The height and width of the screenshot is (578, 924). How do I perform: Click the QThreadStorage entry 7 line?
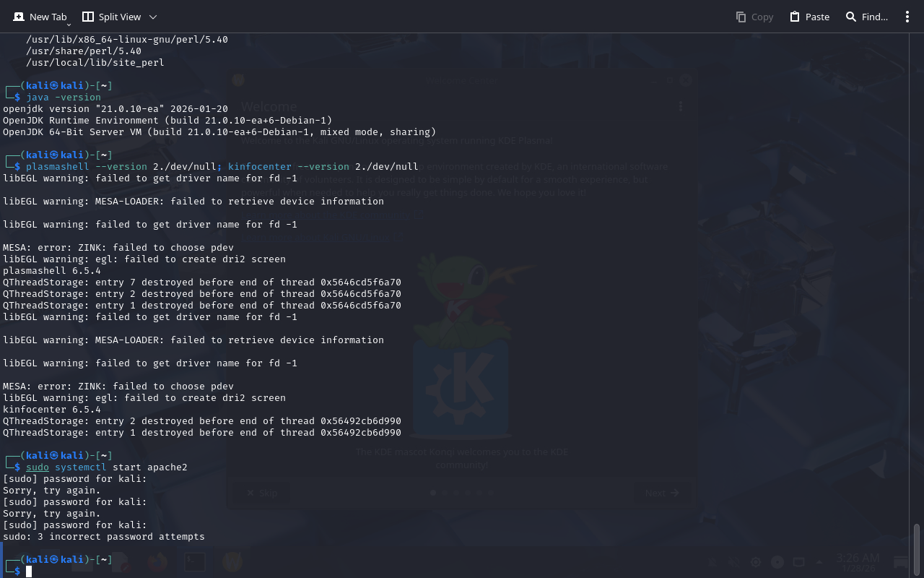(202, 282)
